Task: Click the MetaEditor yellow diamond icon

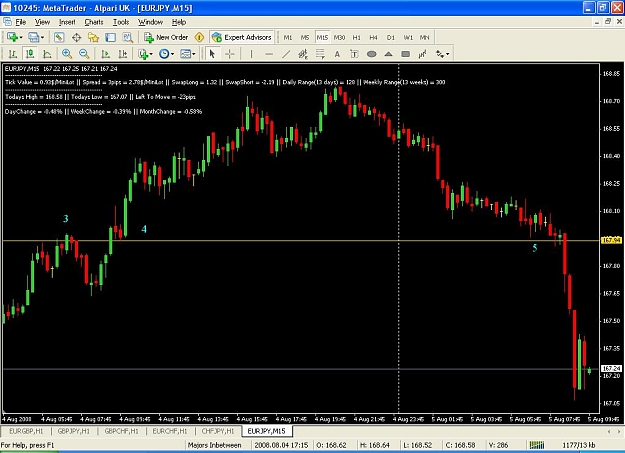Action: [199, 37]
